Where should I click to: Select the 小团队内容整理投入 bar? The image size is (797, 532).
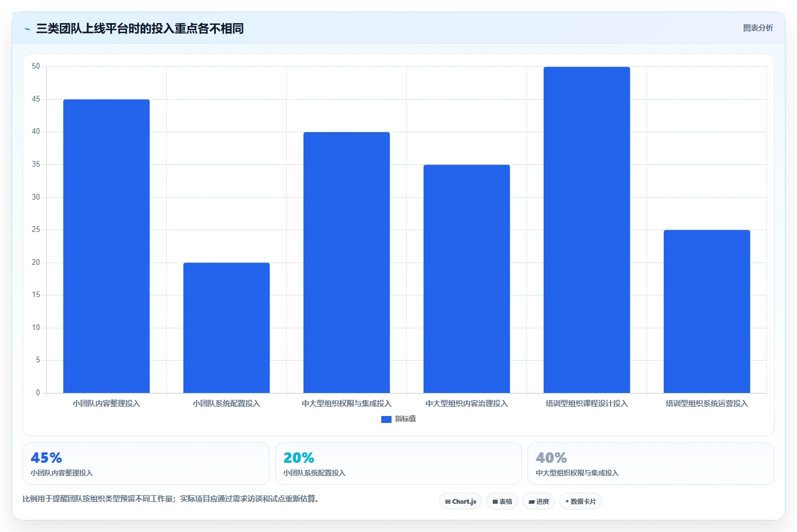tap(106, 246)
